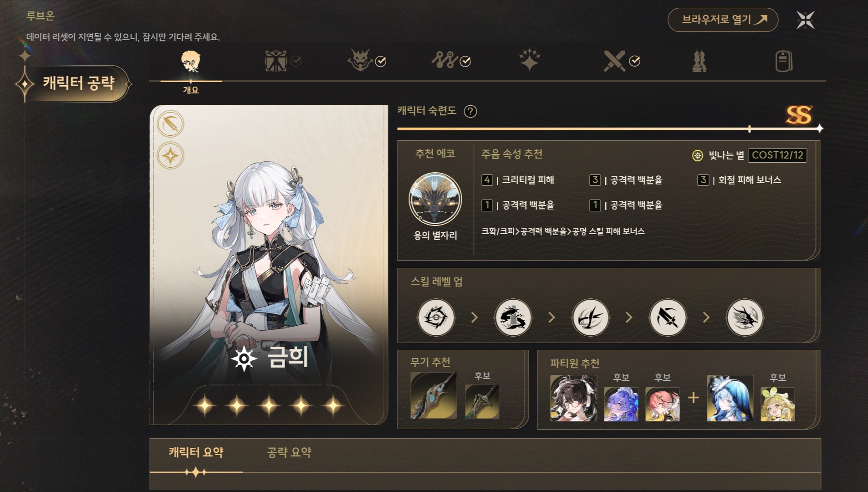Select the first recommended weapon thumbnail
Viewport: 868px width, 492px height.
434,395
